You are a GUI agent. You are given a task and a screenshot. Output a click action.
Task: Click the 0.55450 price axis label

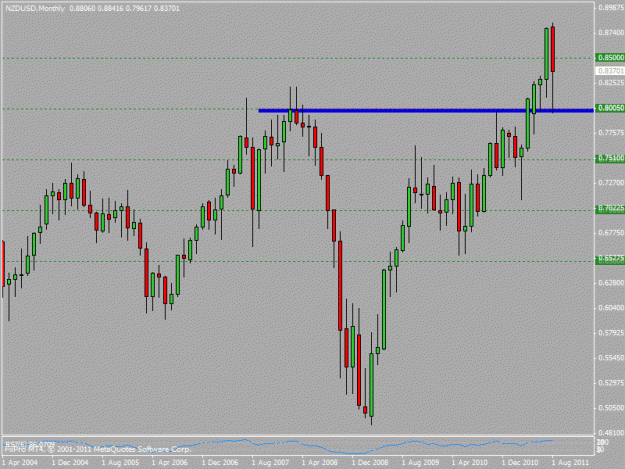[x=611, y=358]
